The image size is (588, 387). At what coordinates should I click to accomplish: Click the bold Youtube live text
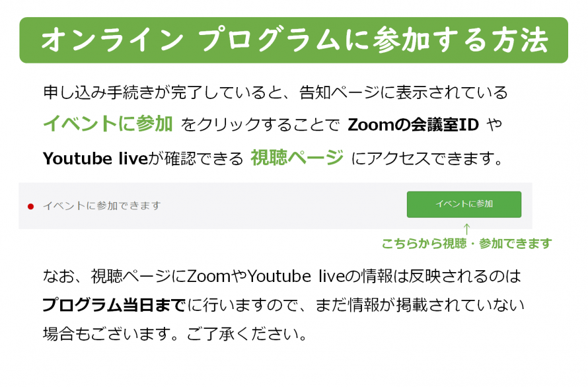[x=95, y=158]
